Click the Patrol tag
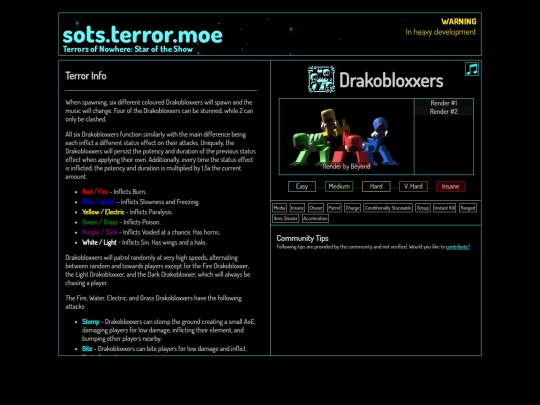This screenshot has width=540, height=405. click(x=334, y=208)
